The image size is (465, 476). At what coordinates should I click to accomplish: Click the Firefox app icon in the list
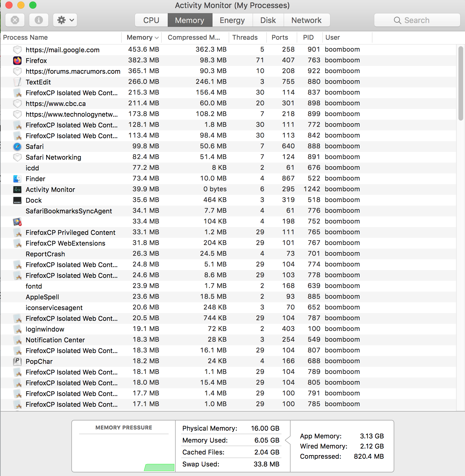[x=18, y=61]
